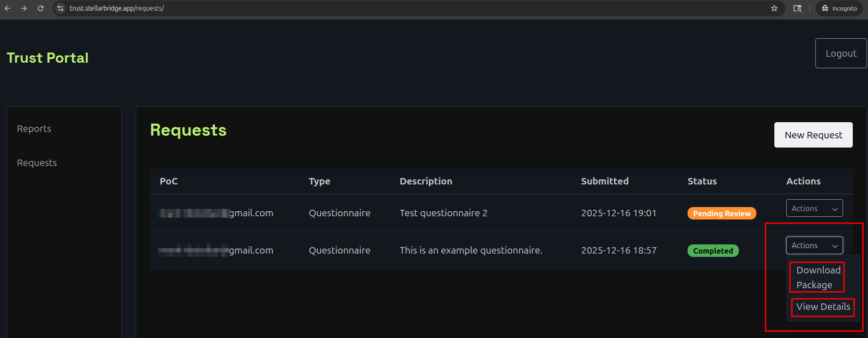Click the PoC email in the Pending Review row
The height and width of the screenshot is (338, 868).
(216, 213)
